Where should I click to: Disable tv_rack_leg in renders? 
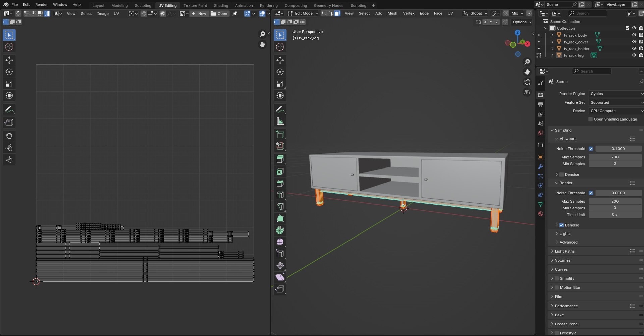[x=641, y=55]
